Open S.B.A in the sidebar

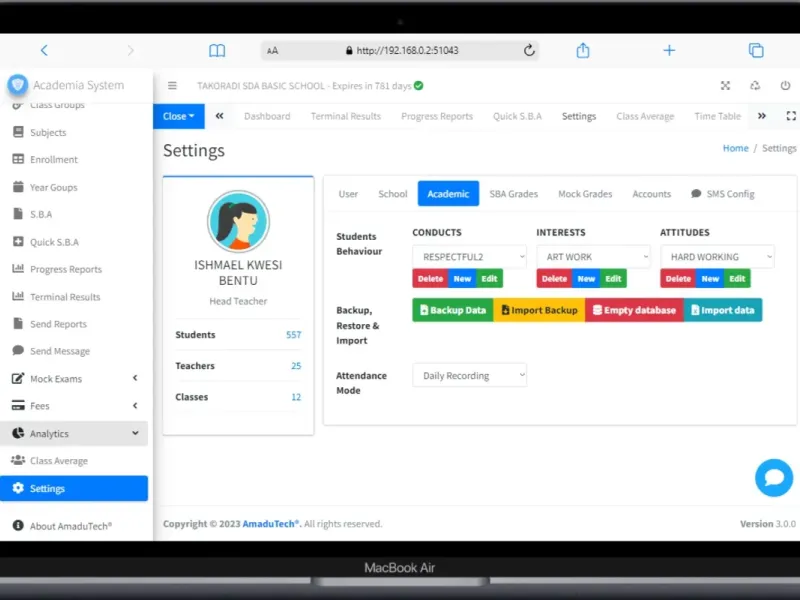coord(74,214)
